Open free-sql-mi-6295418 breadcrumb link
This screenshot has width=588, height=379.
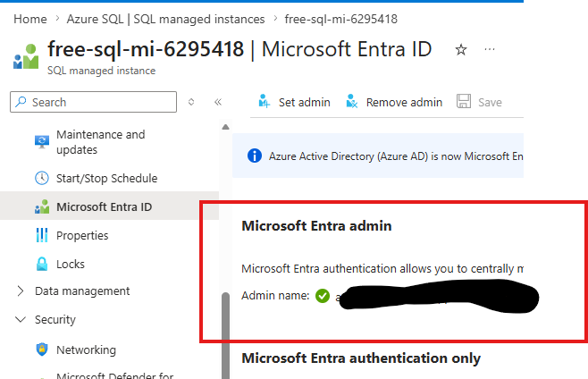pyautogui.click(x=340, y=19)
